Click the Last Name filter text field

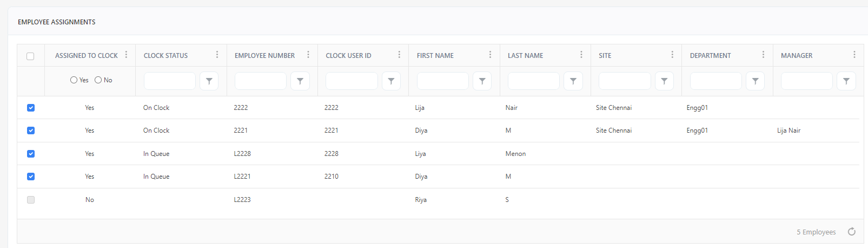tap(533, 81)
